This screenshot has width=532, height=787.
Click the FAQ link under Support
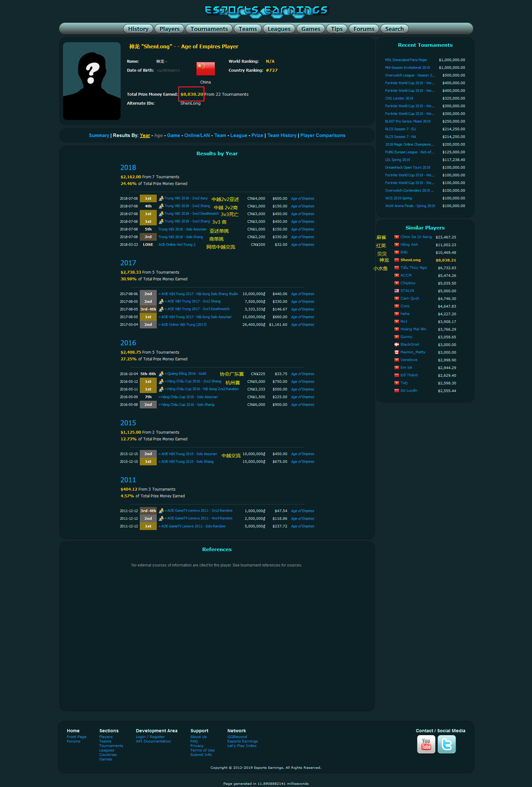(x=194, y=741)
